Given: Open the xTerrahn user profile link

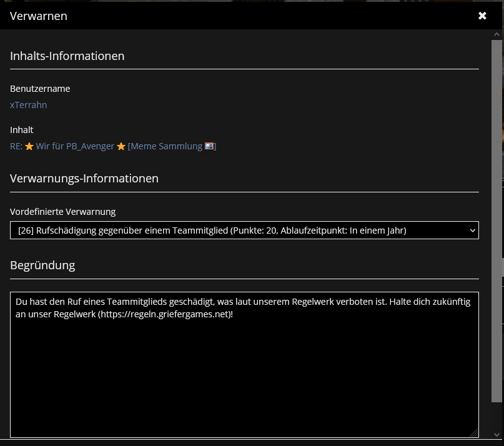Looking at the screenshot, I should [28, 105].
